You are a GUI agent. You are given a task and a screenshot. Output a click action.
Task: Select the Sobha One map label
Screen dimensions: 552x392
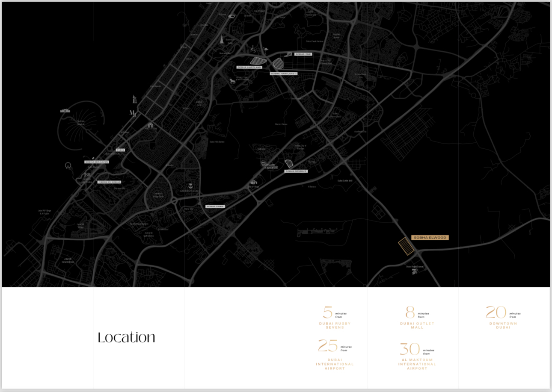pos(303,54)
